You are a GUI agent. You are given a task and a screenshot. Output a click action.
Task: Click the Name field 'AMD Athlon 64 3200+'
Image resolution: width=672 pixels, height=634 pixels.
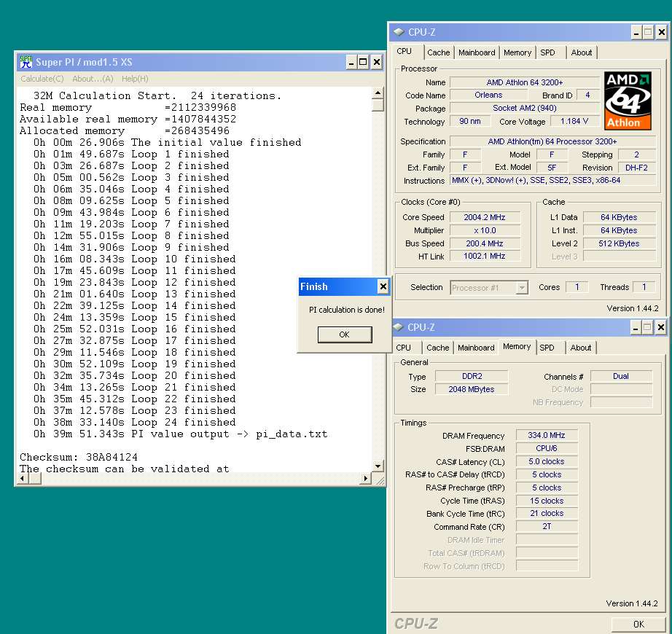coord(525,82)
